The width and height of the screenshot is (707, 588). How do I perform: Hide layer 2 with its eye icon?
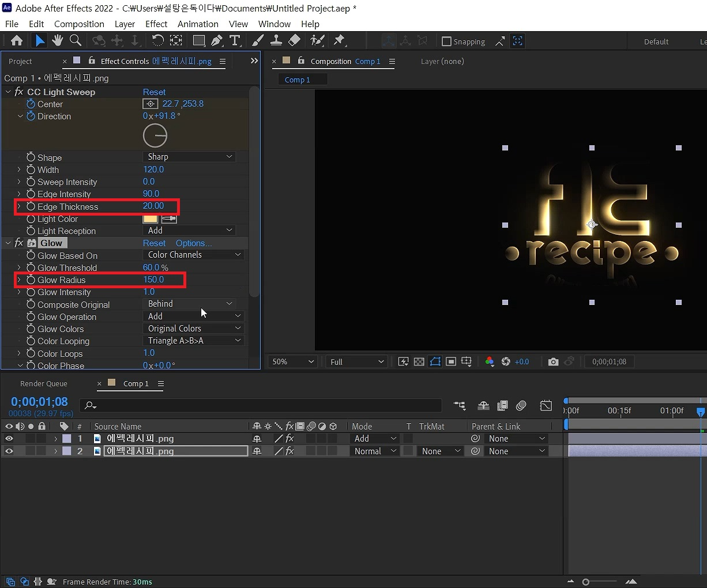9,451
